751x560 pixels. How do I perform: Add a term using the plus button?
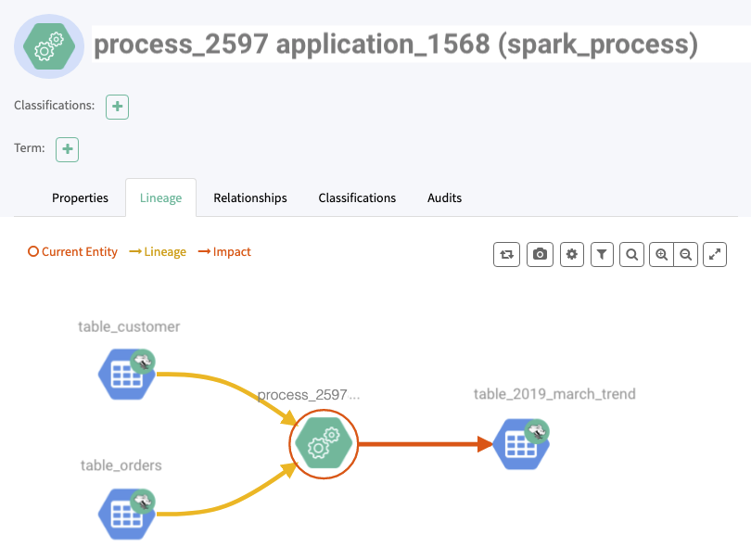pos(68,149)
